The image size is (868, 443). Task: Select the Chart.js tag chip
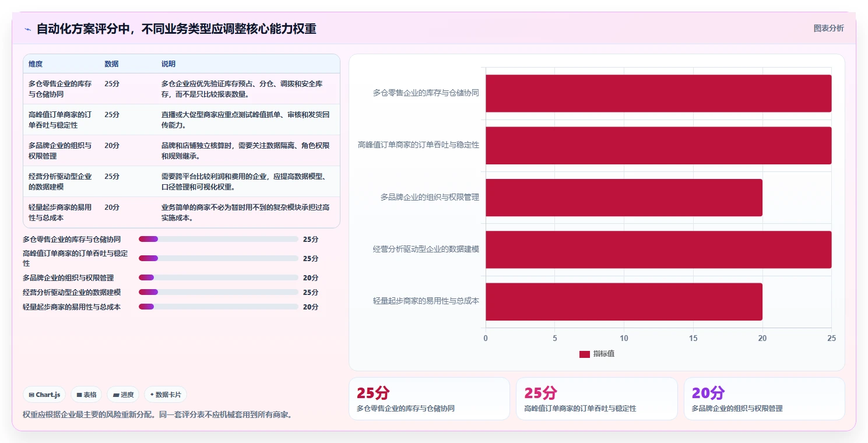click(x=44, y=395)
